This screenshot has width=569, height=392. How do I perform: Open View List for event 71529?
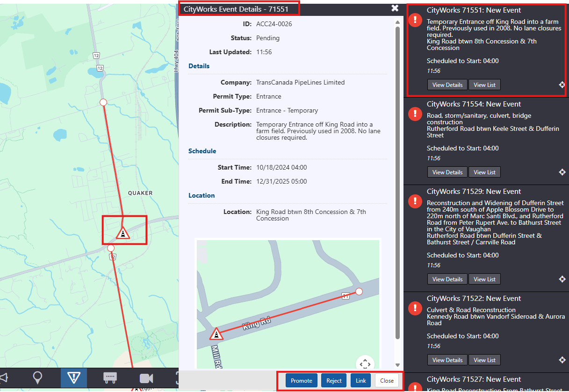tap(484, 279)
